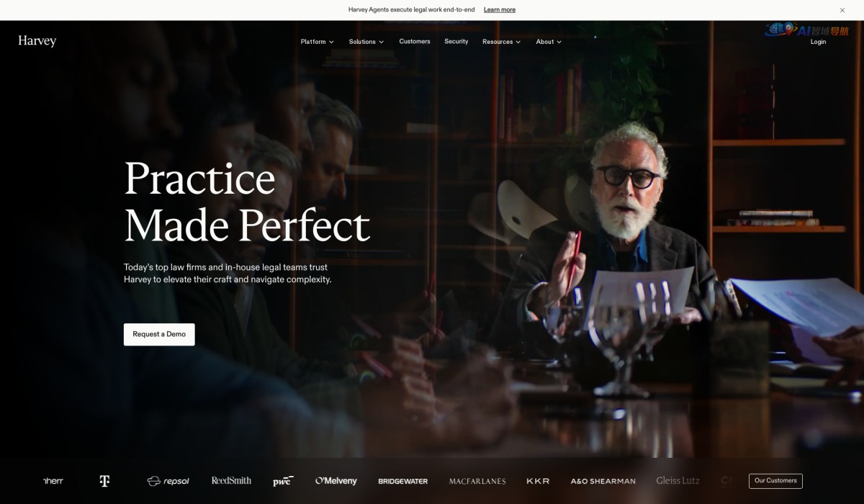Select the PwC logo
Viewport: 864px width, 504px height.
click(283, 481)
